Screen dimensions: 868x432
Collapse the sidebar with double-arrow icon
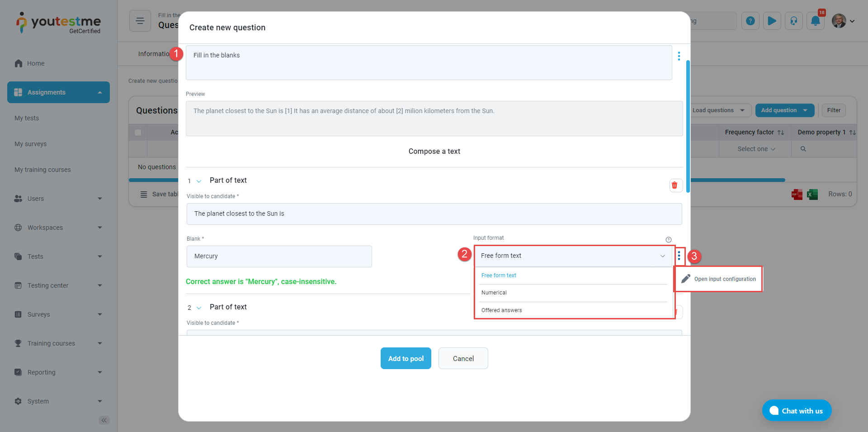(104, 420)
